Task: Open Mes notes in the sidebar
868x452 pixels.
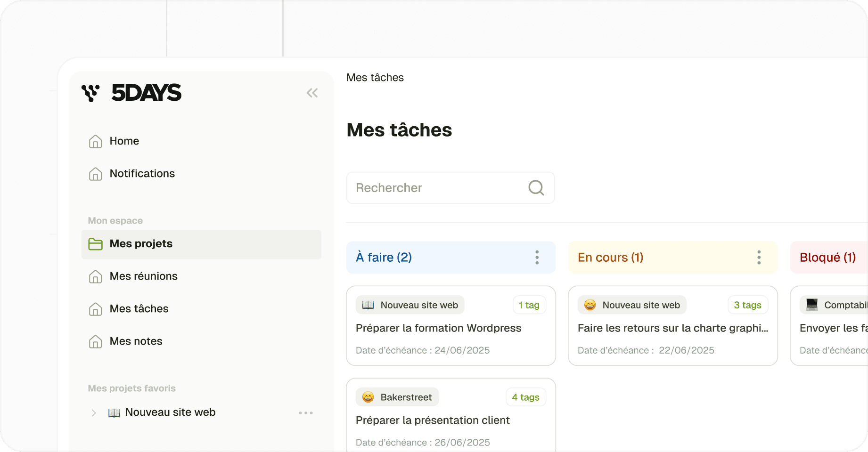Action: (x=136, y=341)
